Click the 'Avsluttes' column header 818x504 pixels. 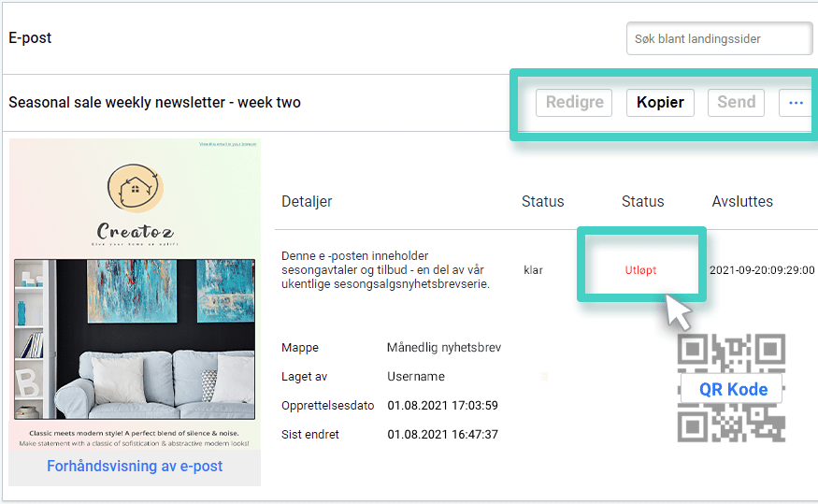[x=742, y=201]
